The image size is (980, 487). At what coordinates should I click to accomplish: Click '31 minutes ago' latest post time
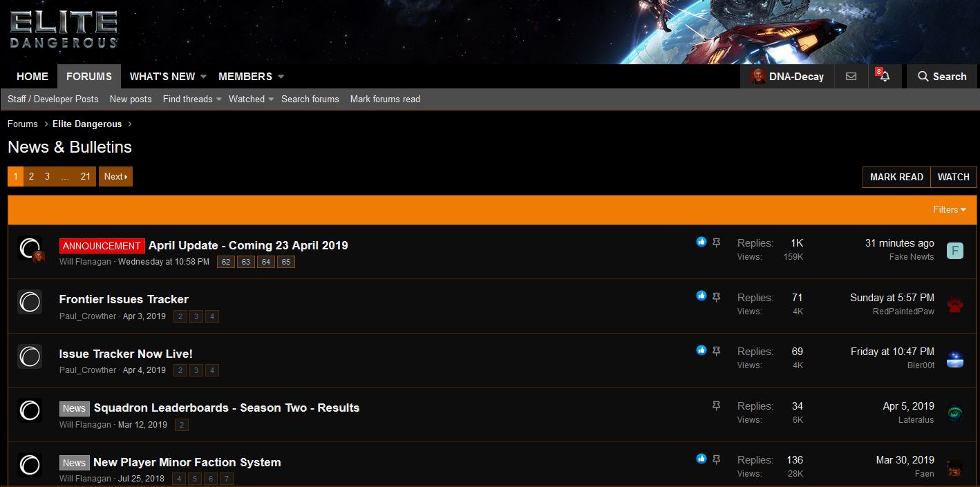[899, 243]
